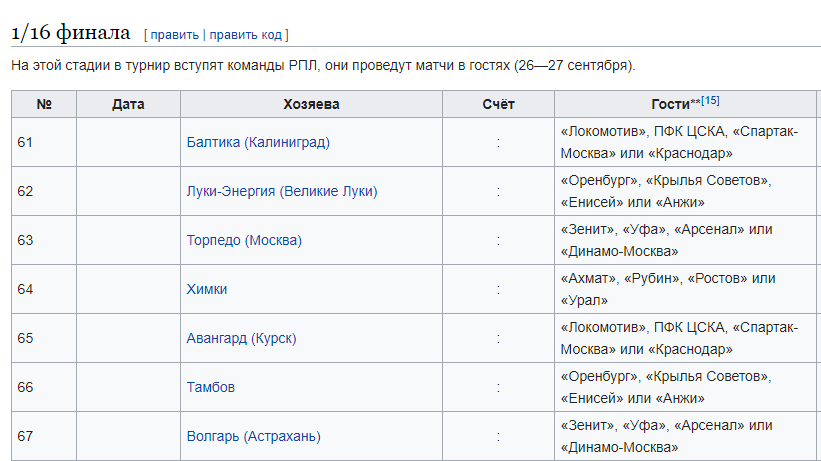Open the Волгарь (Астрахань) team link

pos(253,436)
